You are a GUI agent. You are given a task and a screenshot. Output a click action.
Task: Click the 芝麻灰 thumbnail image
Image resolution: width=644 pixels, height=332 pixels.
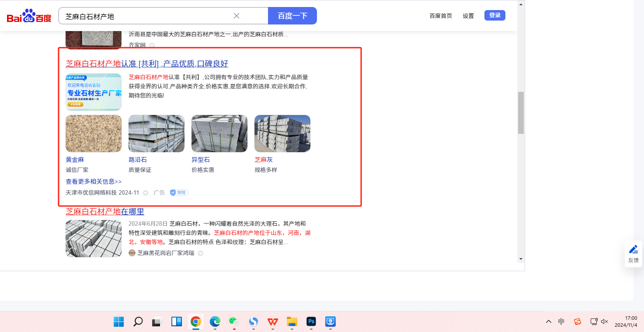pyautogui.click(x=282, y=133)
